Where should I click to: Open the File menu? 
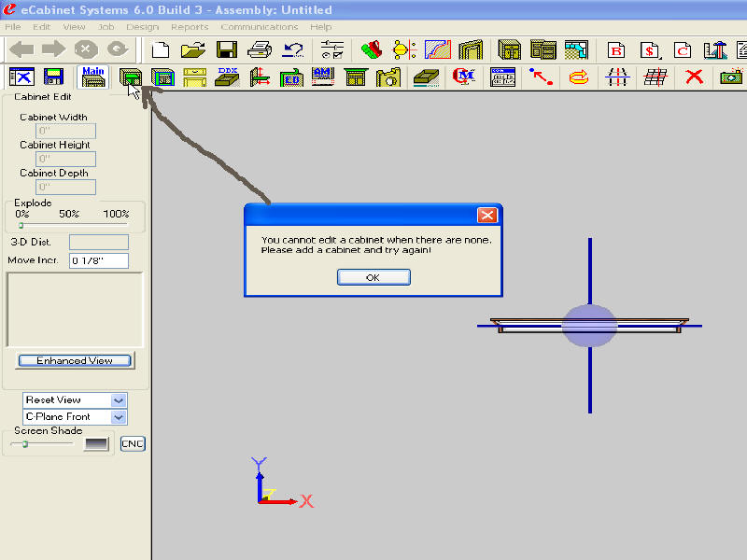pos(13,27)
